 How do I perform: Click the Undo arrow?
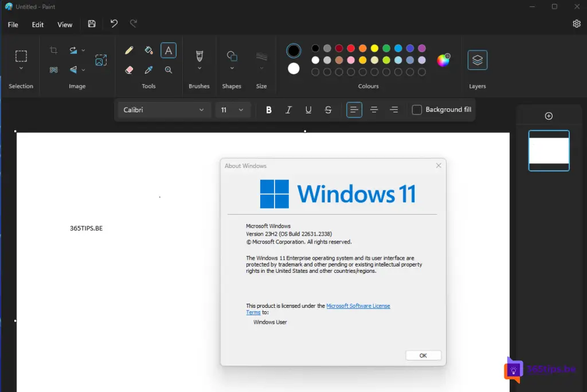click(x=114, y=24)
